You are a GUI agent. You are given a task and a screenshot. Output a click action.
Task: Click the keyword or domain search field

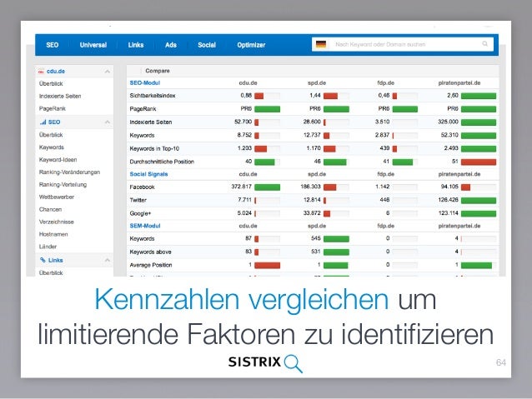coord(403,44)
